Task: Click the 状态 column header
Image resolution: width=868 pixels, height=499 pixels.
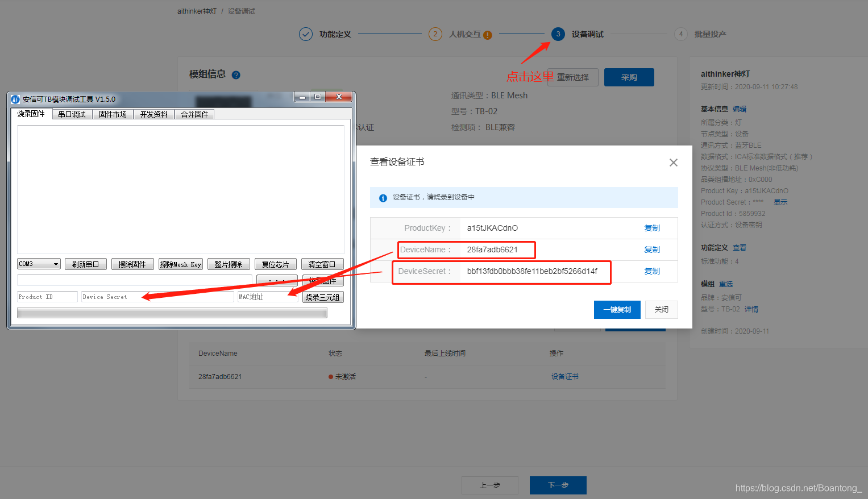Action: coord(335,354)
